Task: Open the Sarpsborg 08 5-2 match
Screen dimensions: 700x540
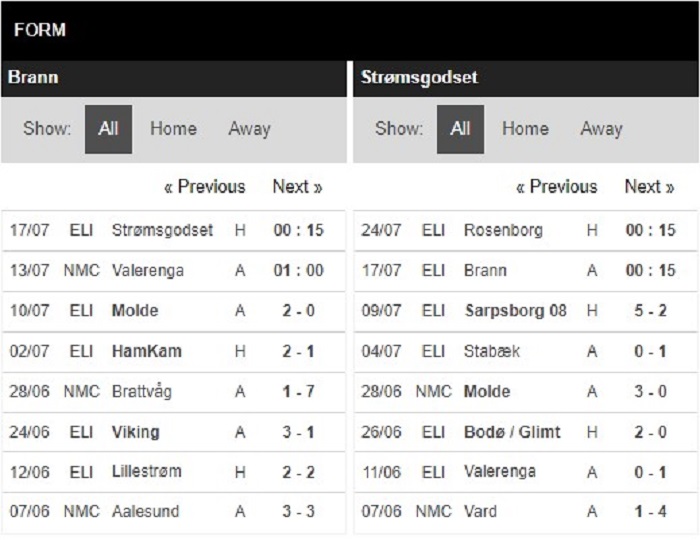Action: pos(525,311)
